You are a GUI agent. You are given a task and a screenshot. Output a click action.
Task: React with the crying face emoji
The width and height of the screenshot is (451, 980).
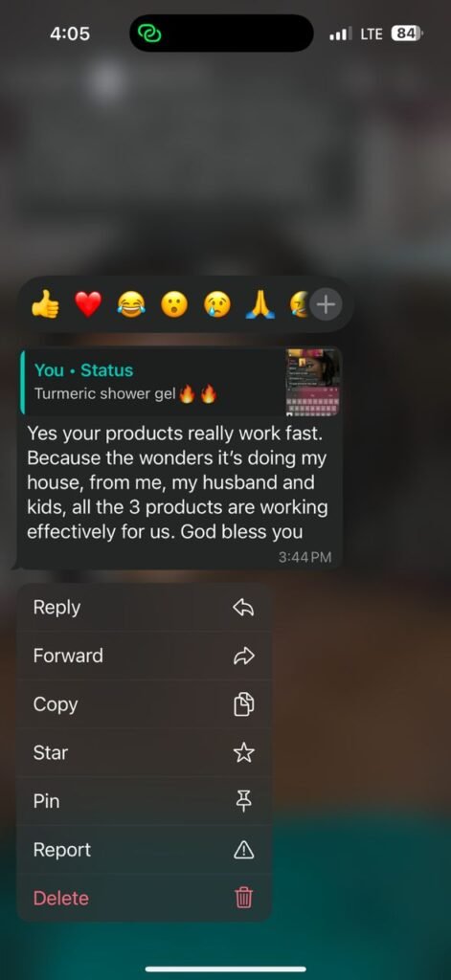[x=216, y=305]
